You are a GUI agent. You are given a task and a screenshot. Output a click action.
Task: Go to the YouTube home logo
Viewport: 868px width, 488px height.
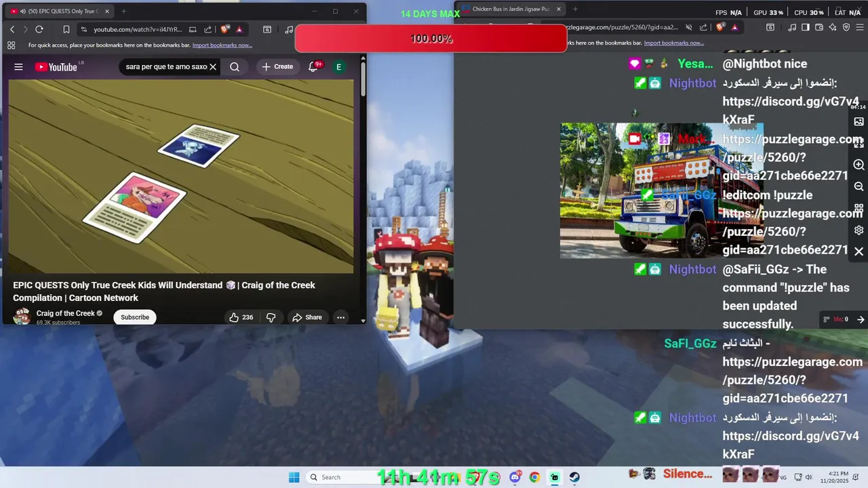[56, 67]
